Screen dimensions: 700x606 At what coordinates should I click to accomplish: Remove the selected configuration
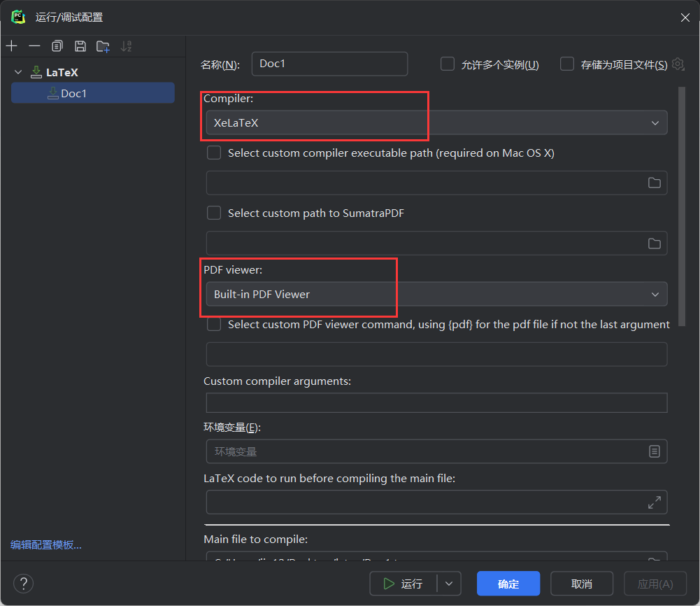[x=34, y=46]
